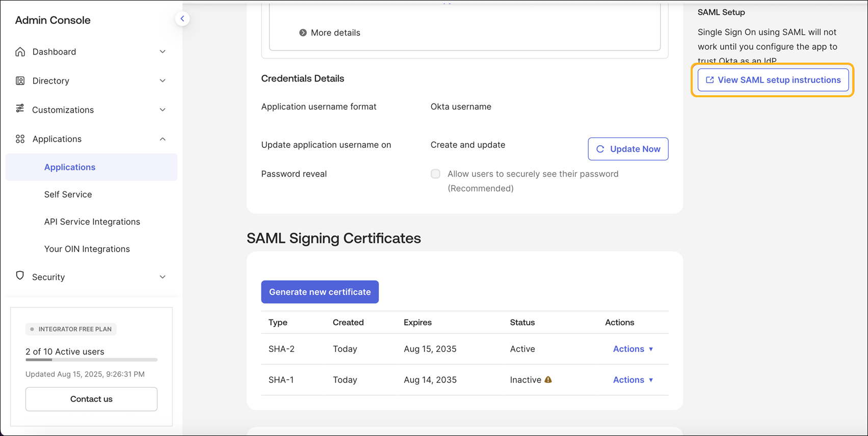Click the Directory address book icon
The image size is (868, 436).
click(20, 81)
